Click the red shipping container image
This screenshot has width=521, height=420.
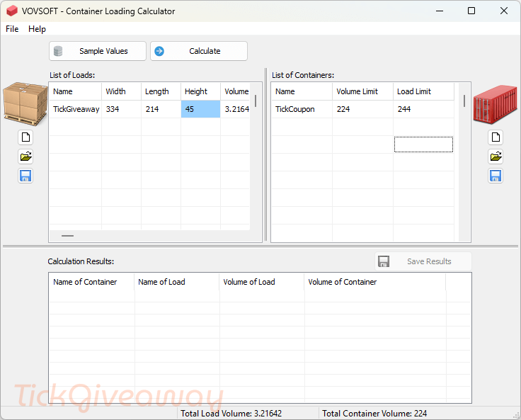(495, 104)
